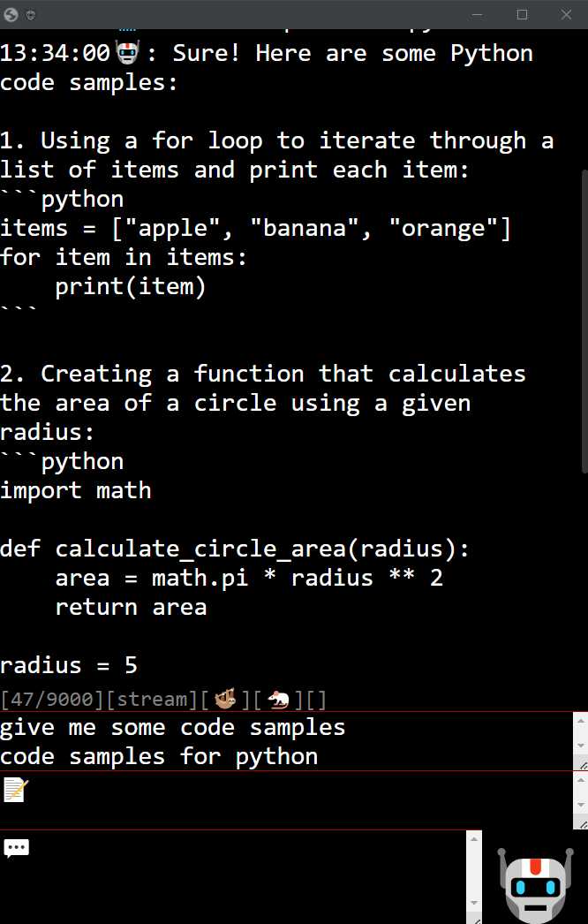Maximize the chat window
The width and height of the screenshot is (588, 924).
coord(522,15)
